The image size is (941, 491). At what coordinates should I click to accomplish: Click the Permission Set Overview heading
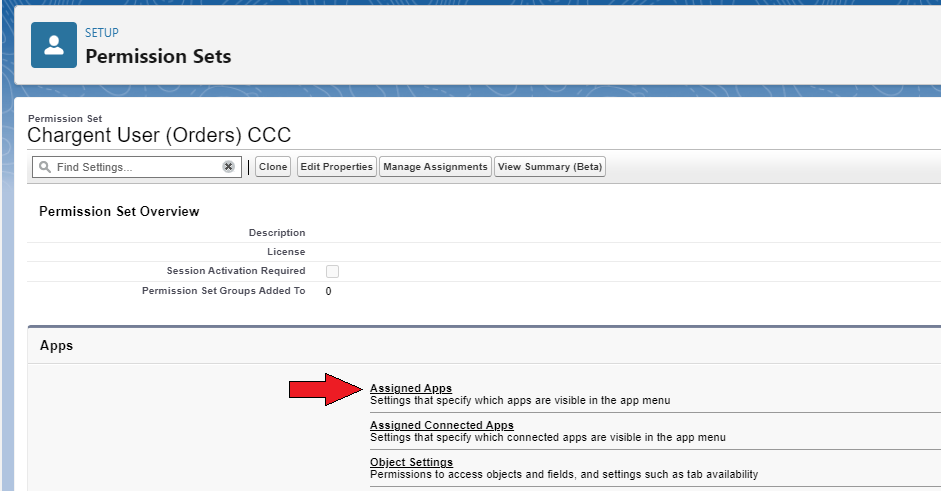pyautogui.click(x=119, y=211)
